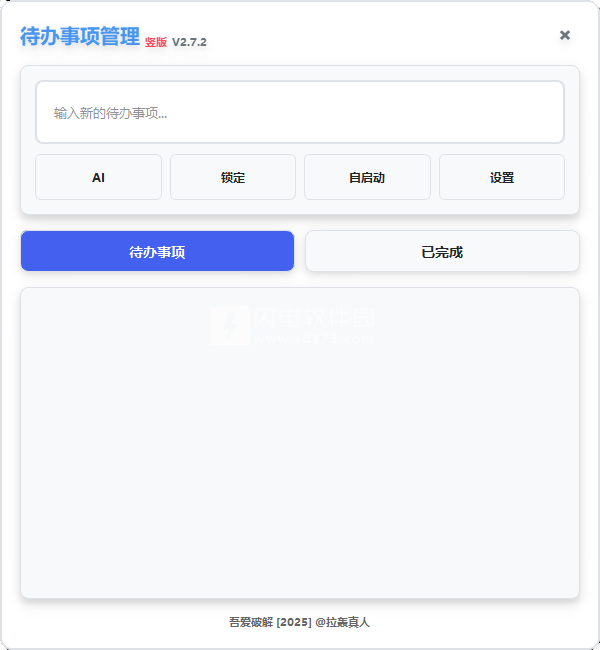Image resolution: width=600 pixels, height=650 pixels.
Task: Enable 自启动 auto-start
Action: [367, 177]
